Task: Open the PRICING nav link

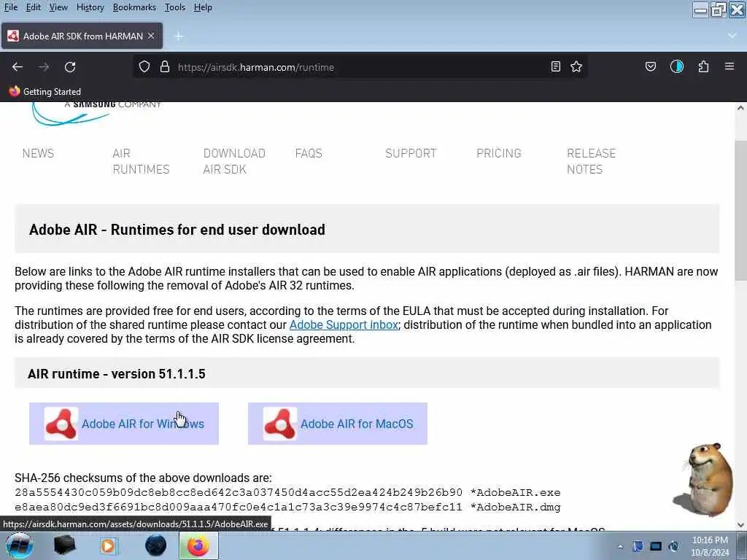Action: click(x=499, y=153)
